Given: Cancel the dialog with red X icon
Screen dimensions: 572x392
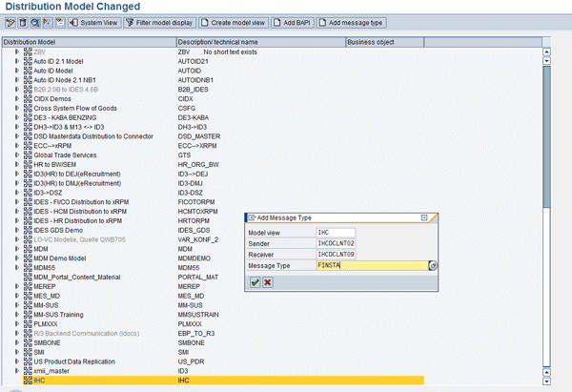Looking at the screenshot, I should 268,282.
